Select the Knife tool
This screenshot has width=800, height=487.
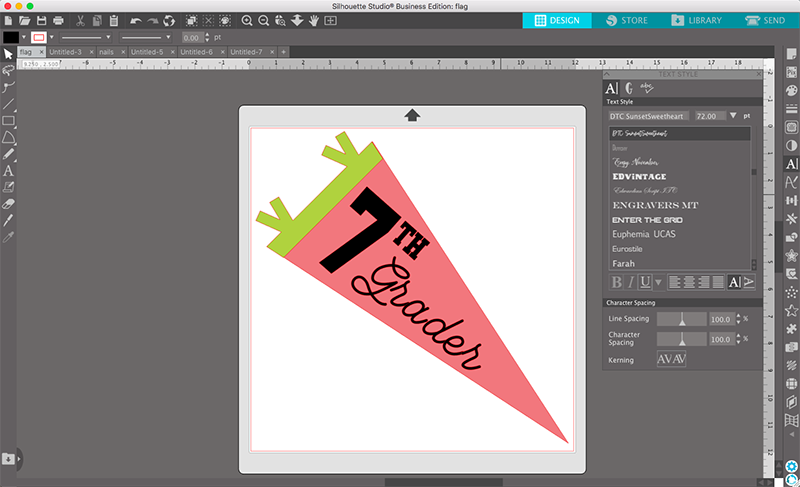8,220
